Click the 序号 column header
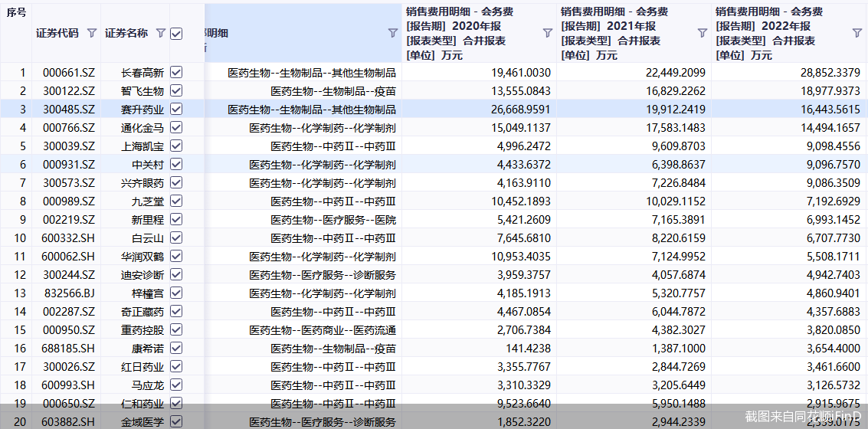This screenshot has width=868, height=429. 16,12
